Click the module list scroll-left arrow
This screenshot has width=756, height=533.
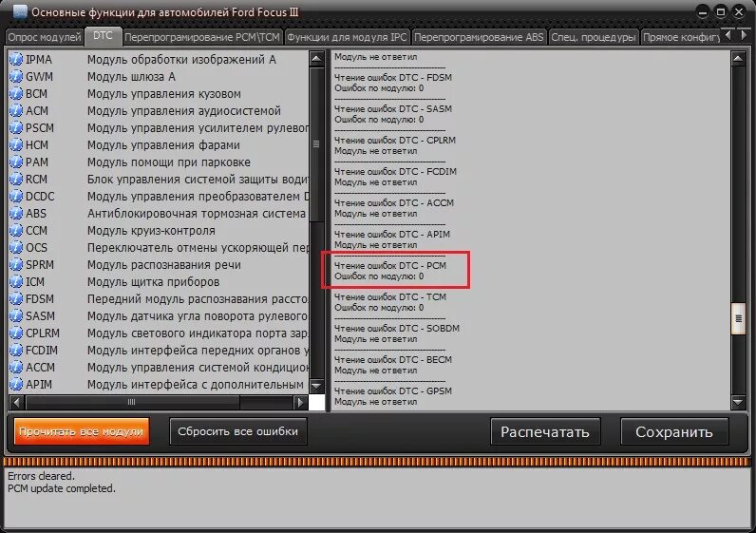17,402
